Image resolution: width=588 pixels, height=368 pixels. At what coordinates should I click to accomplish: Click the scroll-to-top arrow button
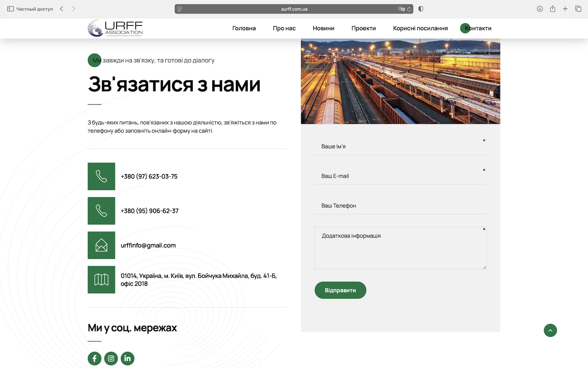(x=550, y=330)
